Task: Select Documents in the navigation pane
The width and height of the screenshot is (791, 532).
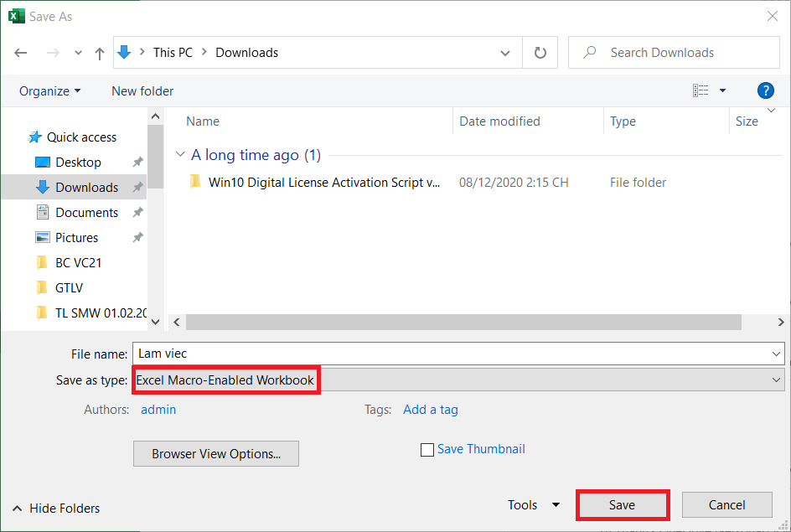Action: [86, 213]
